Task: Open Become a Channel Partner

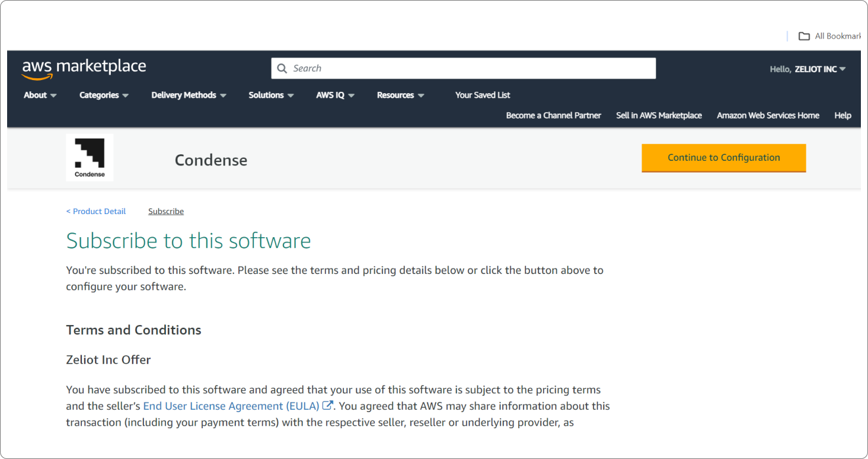Action: coord(553,116)
